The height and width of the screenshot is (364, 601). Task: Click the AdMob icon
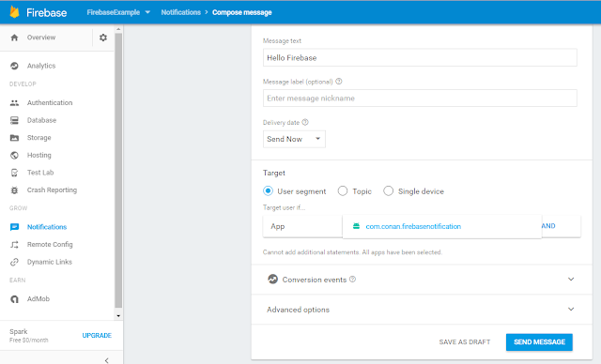(15, 299)
